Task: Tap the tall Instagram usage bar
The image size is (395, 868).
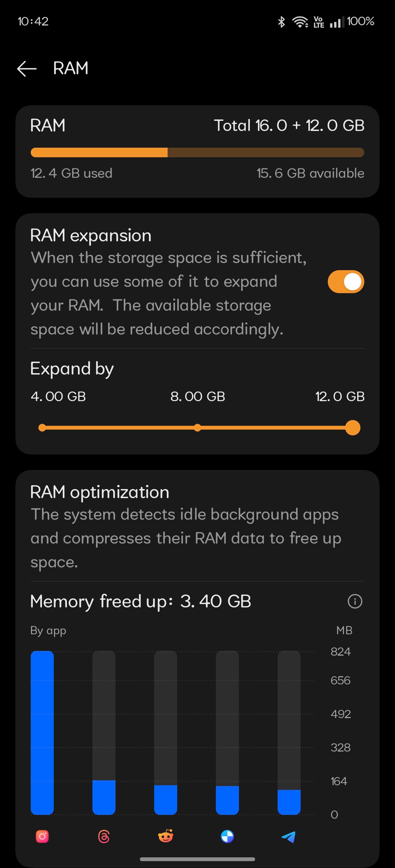Action: (42, 733)
